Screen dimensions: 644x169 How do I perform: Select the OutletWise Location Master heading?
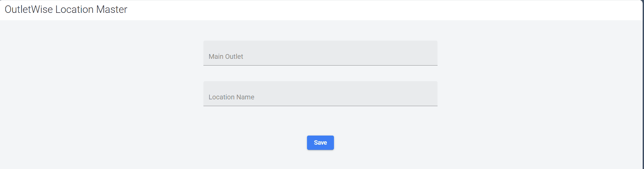(66, 9)
